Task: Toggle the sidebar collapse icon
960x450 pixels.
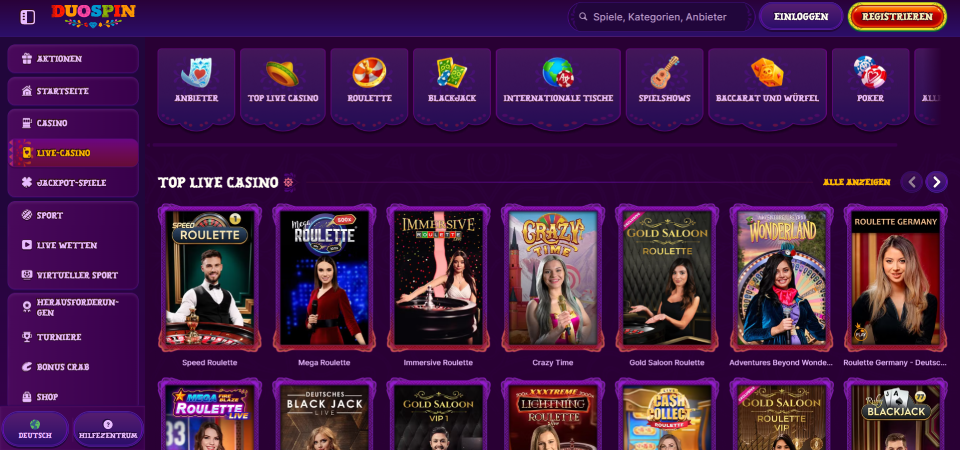Action: [28, 17]
